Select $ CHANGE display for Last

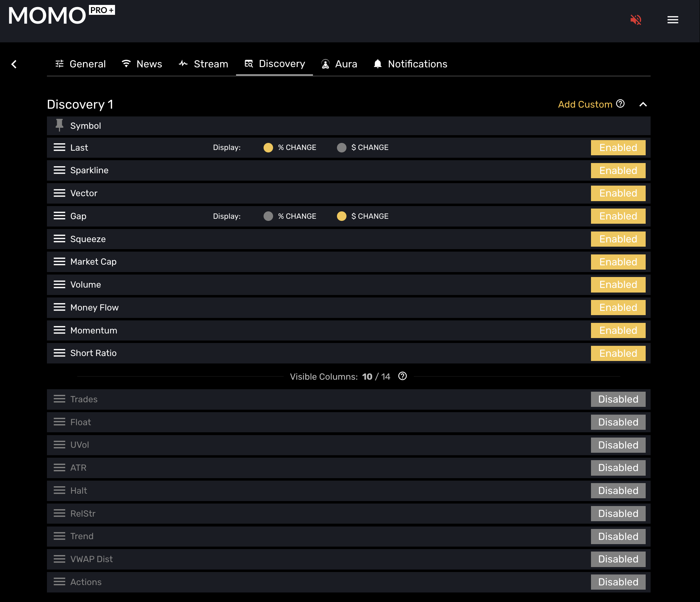[x=342, y=148]
